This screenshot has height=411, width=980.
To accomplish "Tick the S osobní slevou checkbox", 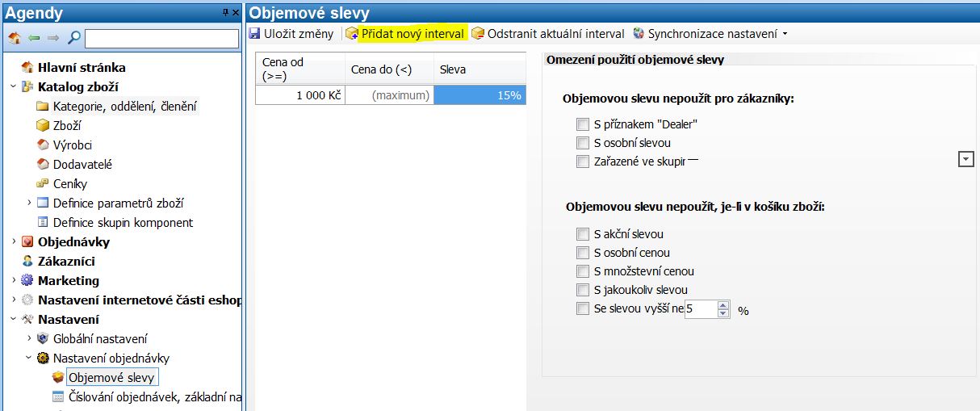I will click(583, 143).
